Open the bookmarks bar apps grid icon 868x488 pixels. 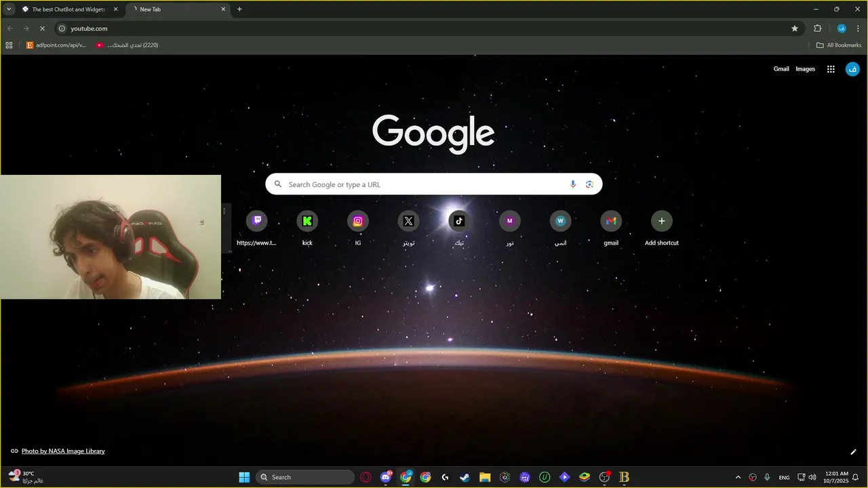point(9,45)
